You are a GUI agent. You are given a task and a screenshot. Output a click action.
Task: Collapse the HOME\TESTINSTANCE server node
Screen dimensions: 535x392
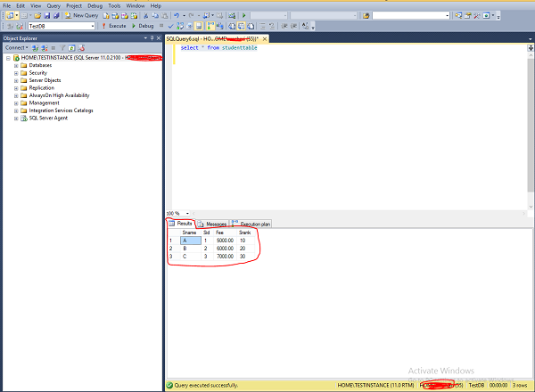[x=8, y=58]
